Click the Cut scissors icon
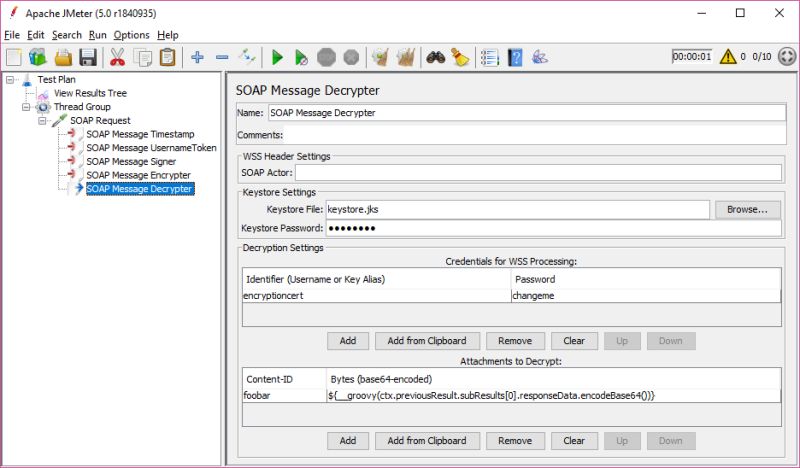Viewport: 800px width, 468px height. point(117,57)
